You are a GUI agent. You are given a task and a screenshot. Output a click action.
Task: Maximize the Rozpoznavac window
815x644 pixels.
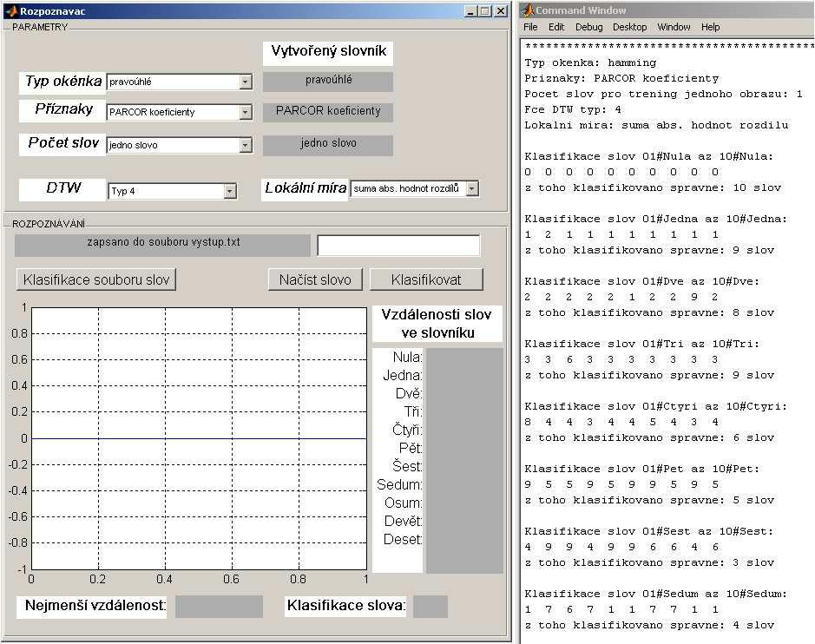[x=485, y=11]
